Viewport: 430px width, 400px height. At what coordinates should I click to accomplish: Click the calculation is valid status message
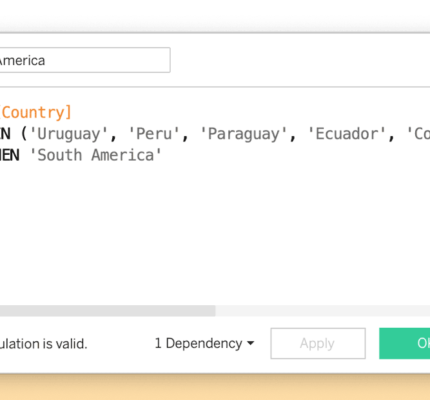tap(43, 344)
